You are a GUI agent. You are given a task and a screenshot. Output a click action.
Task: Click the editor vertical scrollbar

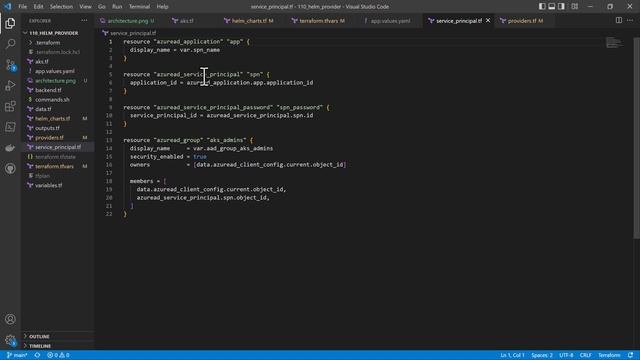[636, 138]
